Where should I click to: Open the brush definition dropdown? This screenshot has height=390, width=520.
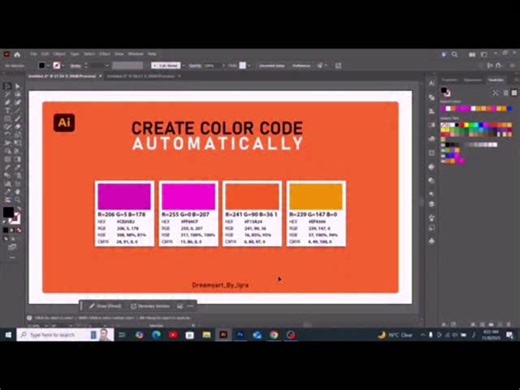[183, 66]
